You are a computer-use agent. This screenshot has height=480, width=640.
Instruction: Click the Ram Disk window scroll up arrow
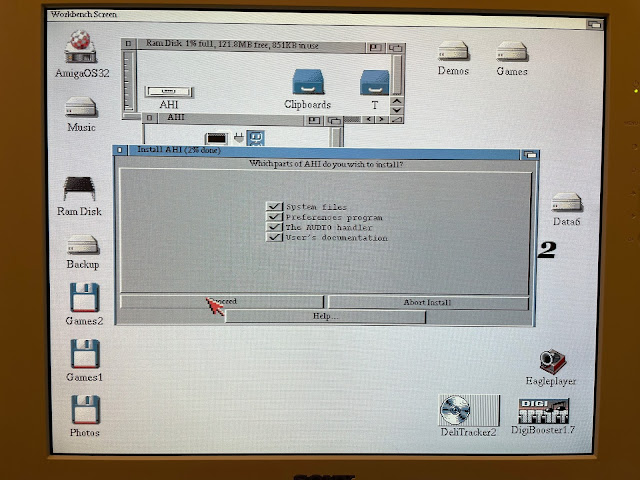[397, 101]
